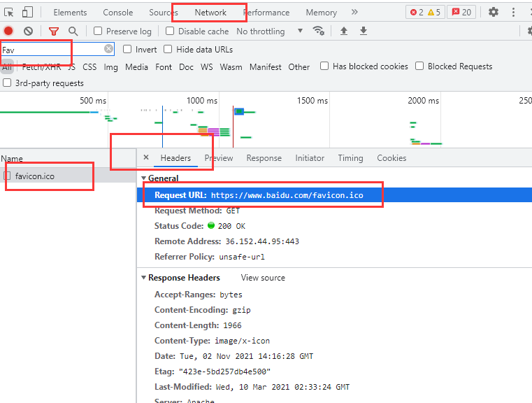Filter requests by Manifest type

(x=266, y=67)
